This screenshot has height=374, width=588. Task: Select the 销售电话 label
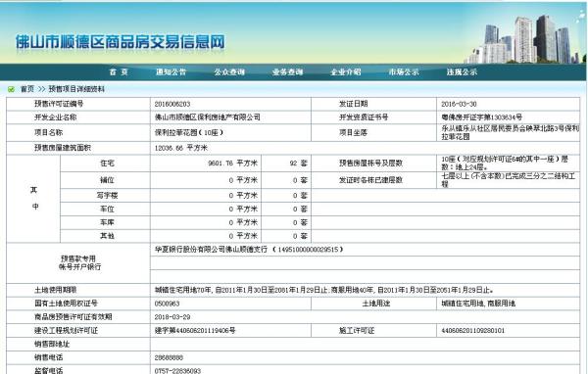coord(48,357)
